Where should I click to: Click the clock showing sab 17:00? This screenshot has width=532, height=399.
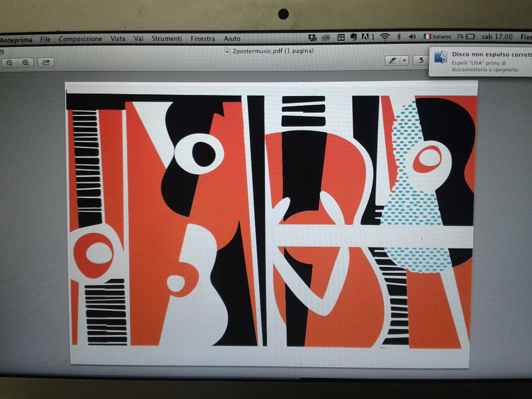pyautogui.click(x=497, y=36)
